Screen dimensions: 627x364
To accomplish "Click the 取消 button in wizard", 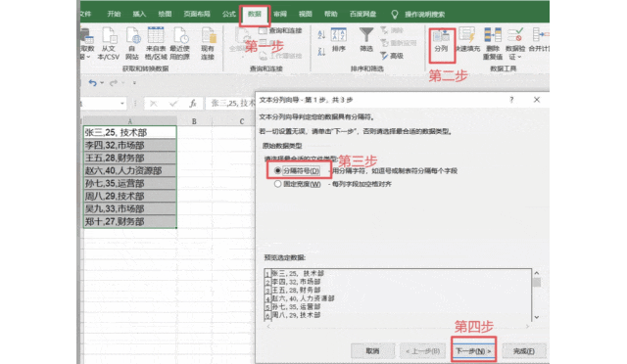I will click(x=372, y=351).
